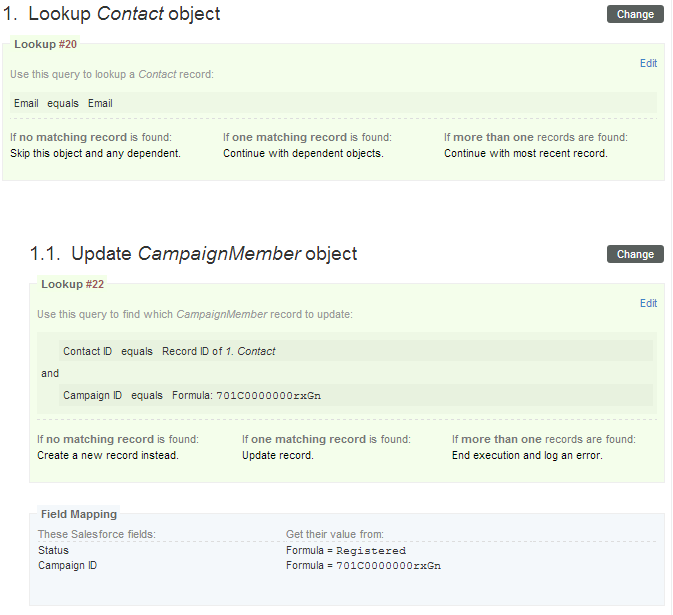Click 'Use this query to find which CampaignMember' text
673x615 pixels.
pos(195,314)
